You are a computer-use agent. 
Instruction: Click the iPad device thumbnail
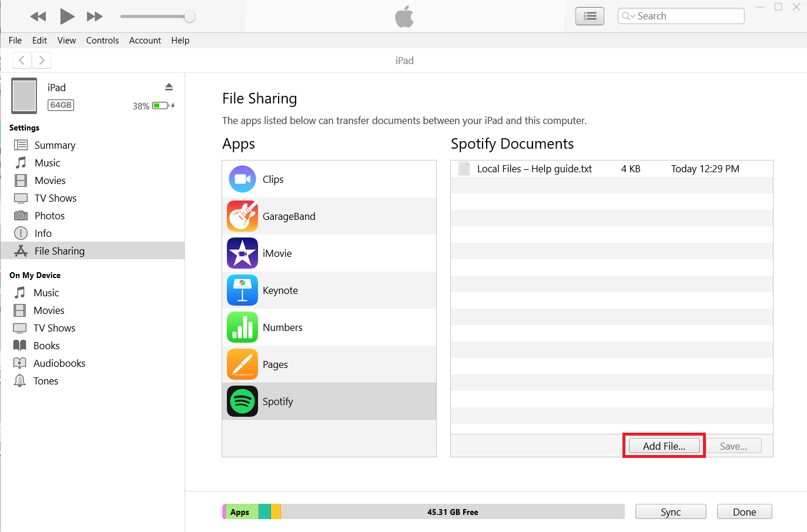tap(24, 95)
